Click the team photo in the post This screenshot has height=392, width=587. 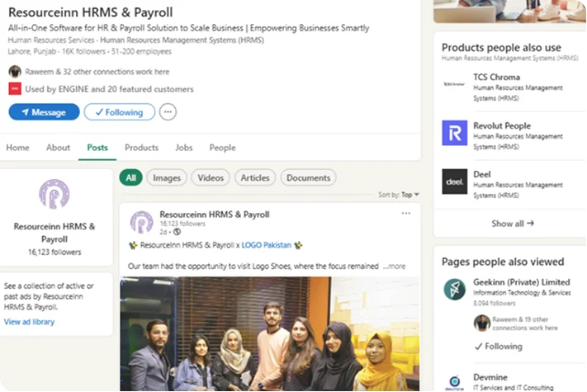(x=269, y=334)
